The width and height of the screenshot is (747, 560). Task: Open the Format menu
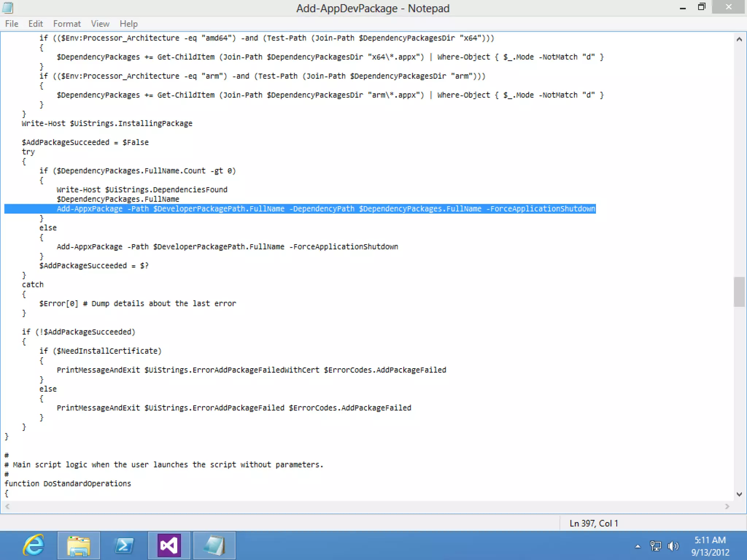tap(67, 24)
